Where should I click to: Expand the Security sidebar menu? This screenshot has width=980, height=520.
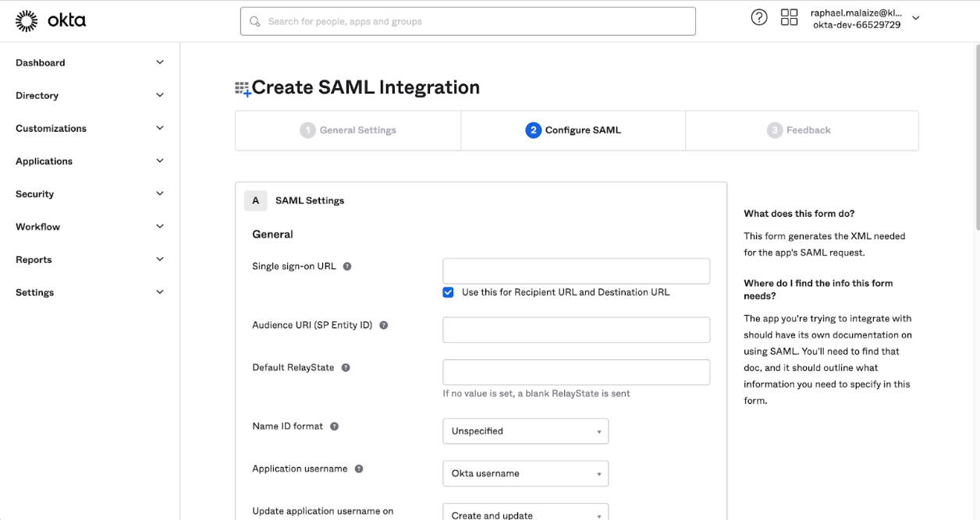point(90,194)
